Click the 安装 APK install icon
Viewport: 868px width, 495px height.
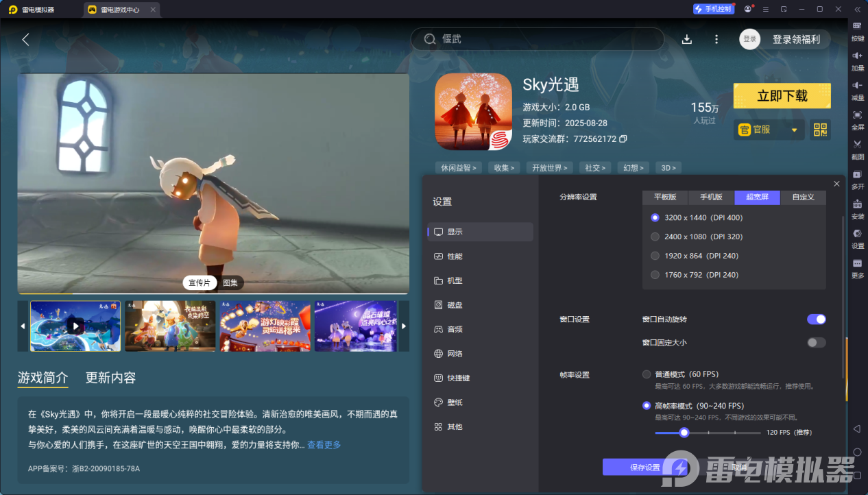[x=857, y=204]
